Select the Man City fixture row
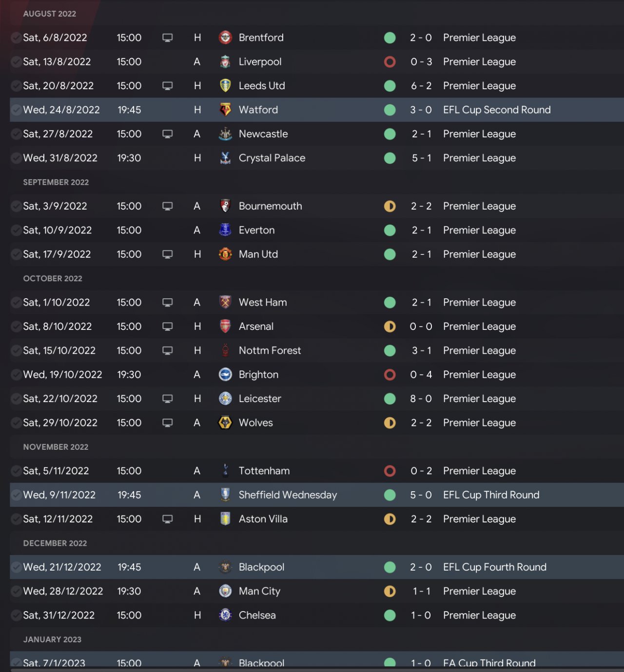Screen dimensions: 624x672 coord(317,591)
